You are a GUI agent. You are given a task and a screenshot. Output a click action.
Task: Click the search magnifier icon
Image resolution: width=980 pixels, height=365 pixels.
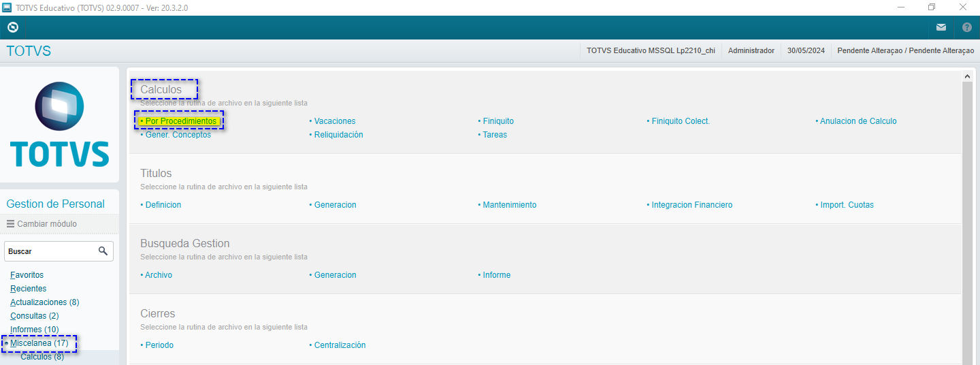click(103, 251)
